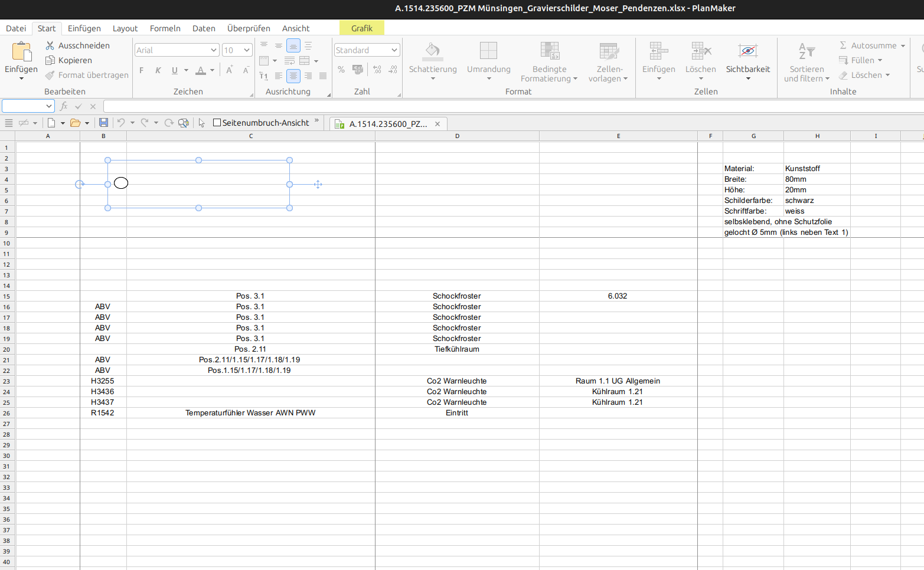Expand the open folder dropdown arrow
The height and width of the screenshot is (570, 924).
(87, 123)
